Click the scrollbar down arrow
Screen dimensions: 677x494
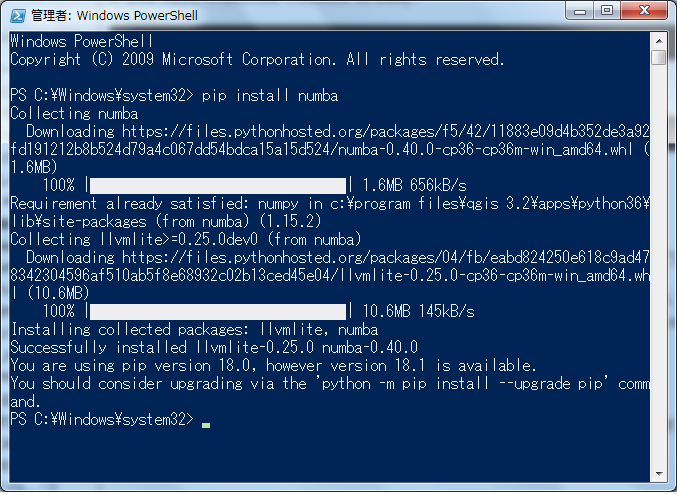click(659, 474)
